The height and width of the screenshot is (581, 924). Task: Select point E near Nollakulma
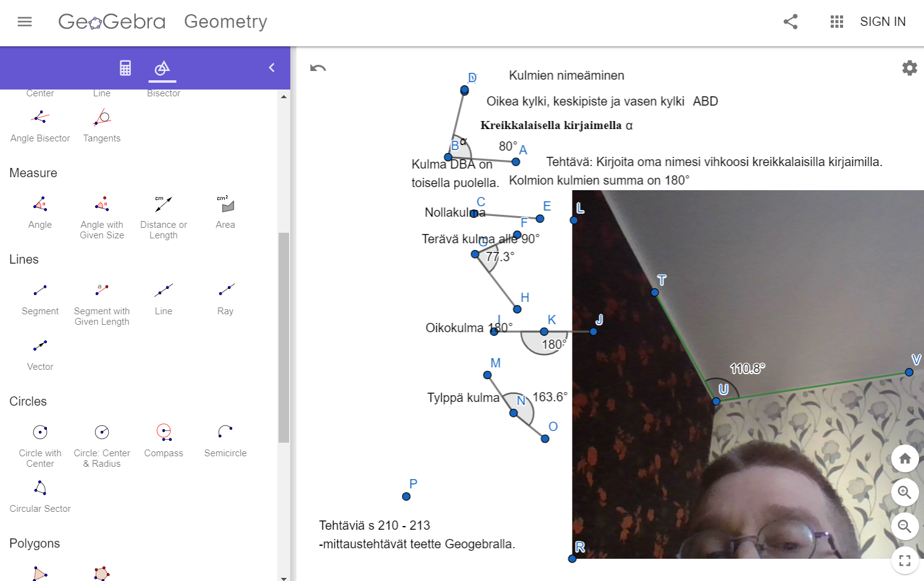540,219
